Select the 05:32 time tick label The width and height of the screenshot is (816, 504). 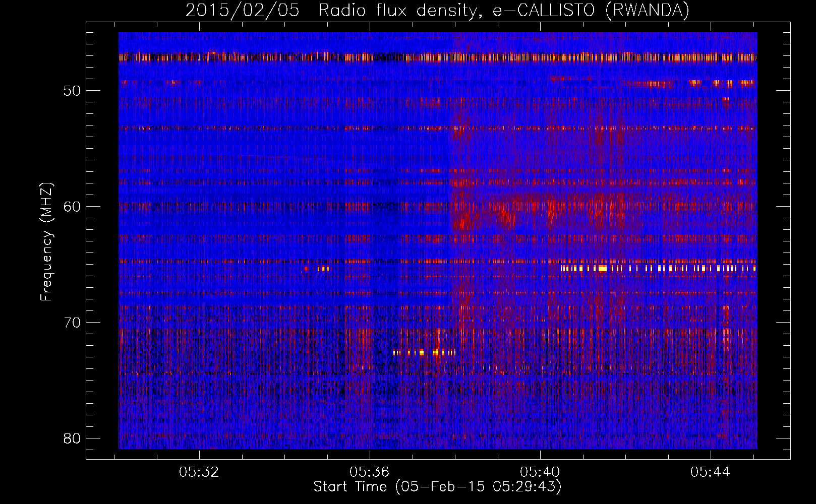point(199,472)
